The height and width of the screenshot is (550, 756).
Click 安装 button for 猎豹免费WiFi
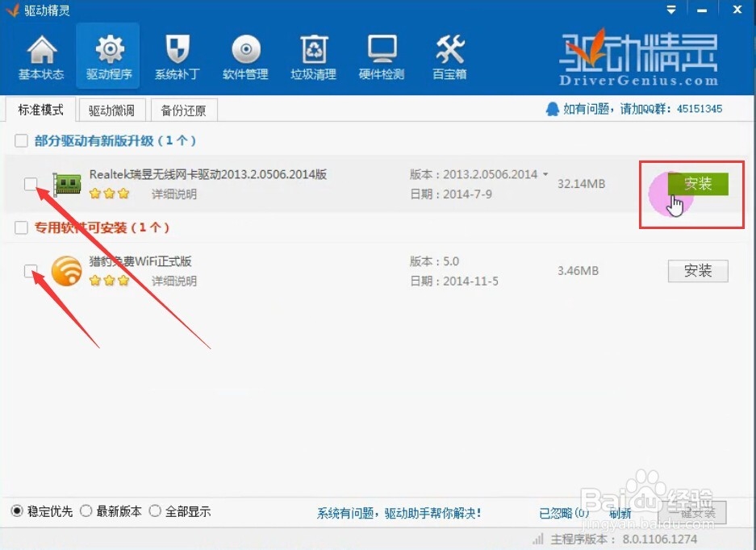[x=698, y=271]
